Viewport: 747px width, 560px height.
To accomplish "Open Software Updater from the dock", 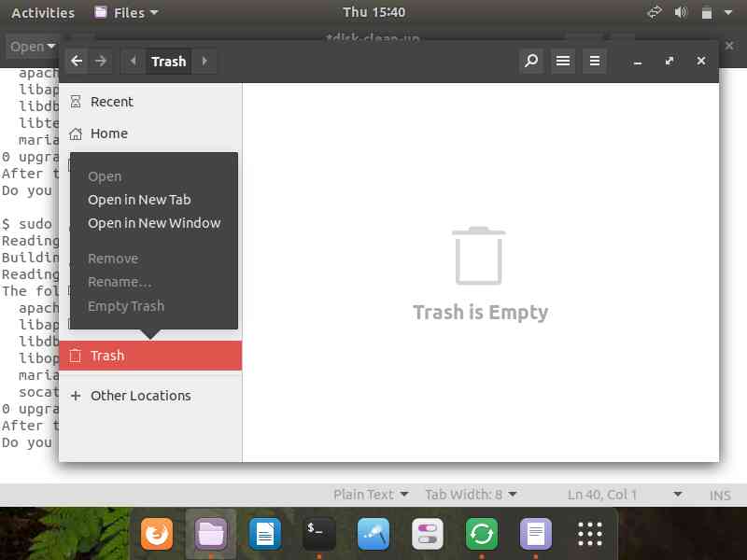I will (x=482, y=534).
